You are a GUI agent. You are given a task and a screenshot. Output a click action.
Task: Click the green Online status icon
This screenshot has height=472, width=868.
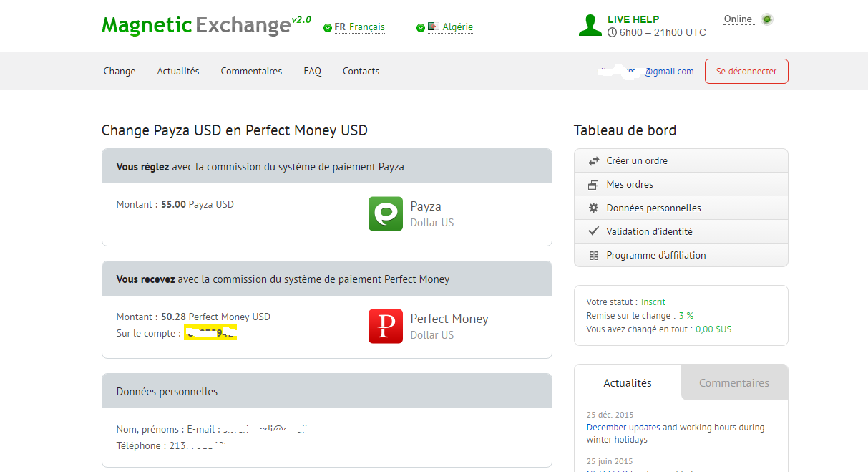[x=767, y=19]
